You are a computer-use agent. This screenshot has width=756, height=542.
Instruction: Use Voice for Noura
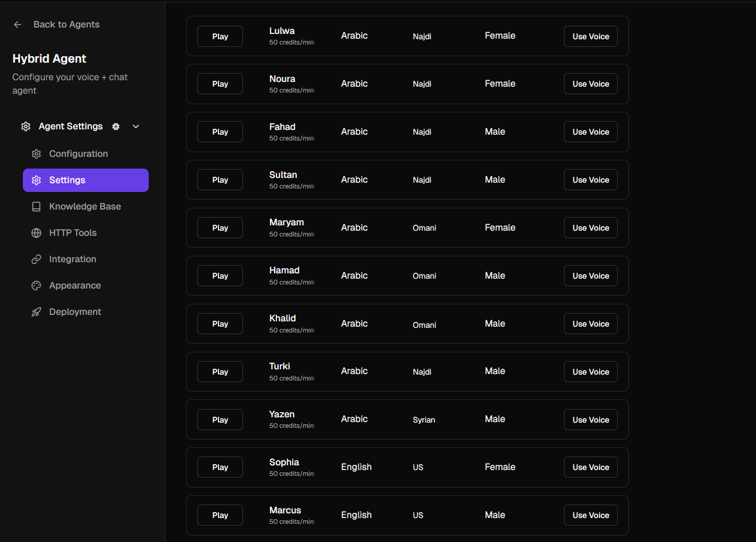pos(590,84)
